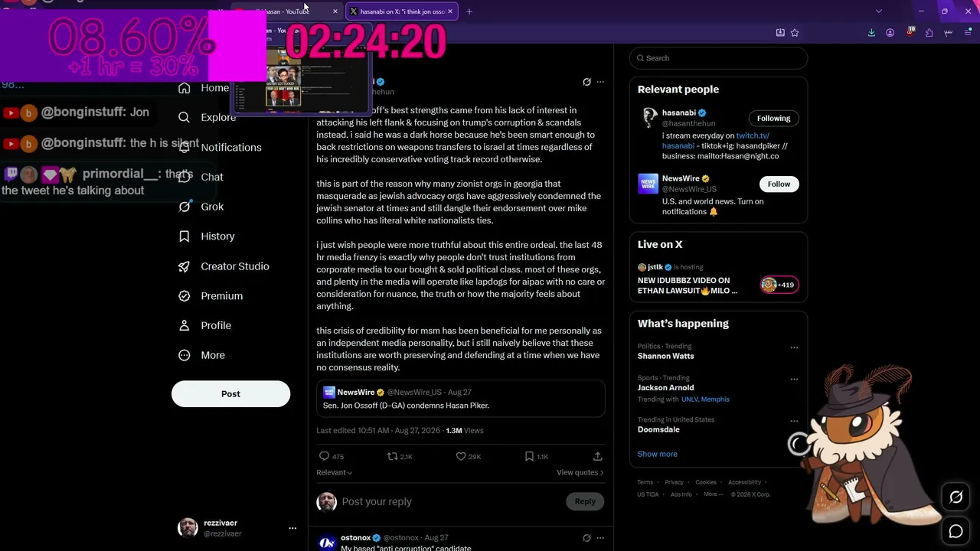Open floating Grok button at bottom right
The height and width of the screenshot is (551, 980).
pyautogui.click(x=955, y=498)
